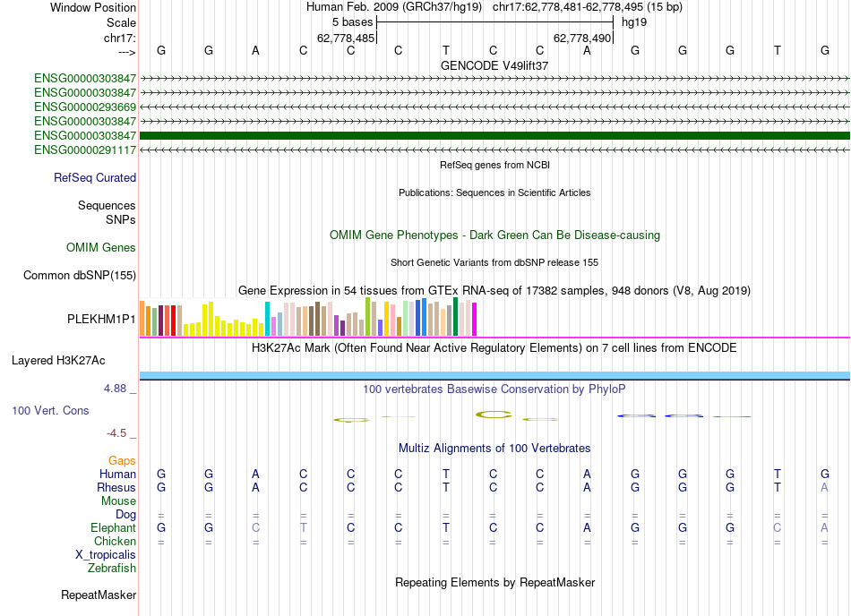Click the '5 bases' scale bar text

pos(353,22)
